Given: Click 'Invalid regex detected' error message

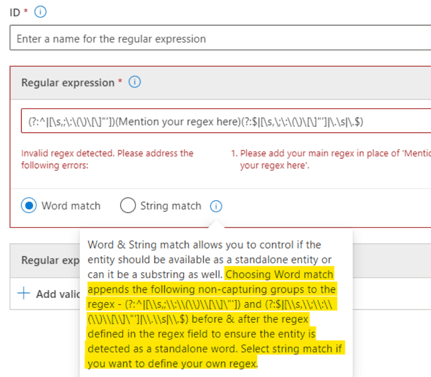Looking at the screenshot, I should [107, 159].
